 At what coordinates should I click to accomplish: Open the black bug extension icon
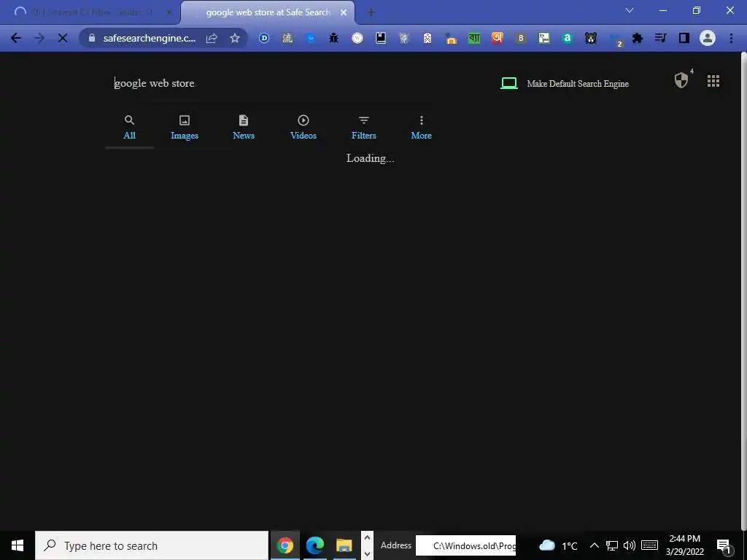pos(333,38)
